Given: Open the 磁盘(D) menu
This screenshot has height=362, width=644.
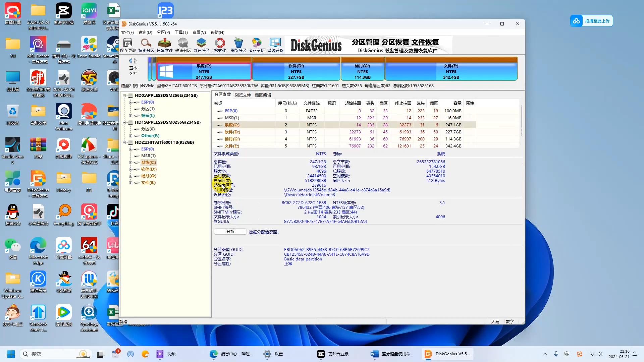Looking at the screenshot, I should (x=145, y=33).
